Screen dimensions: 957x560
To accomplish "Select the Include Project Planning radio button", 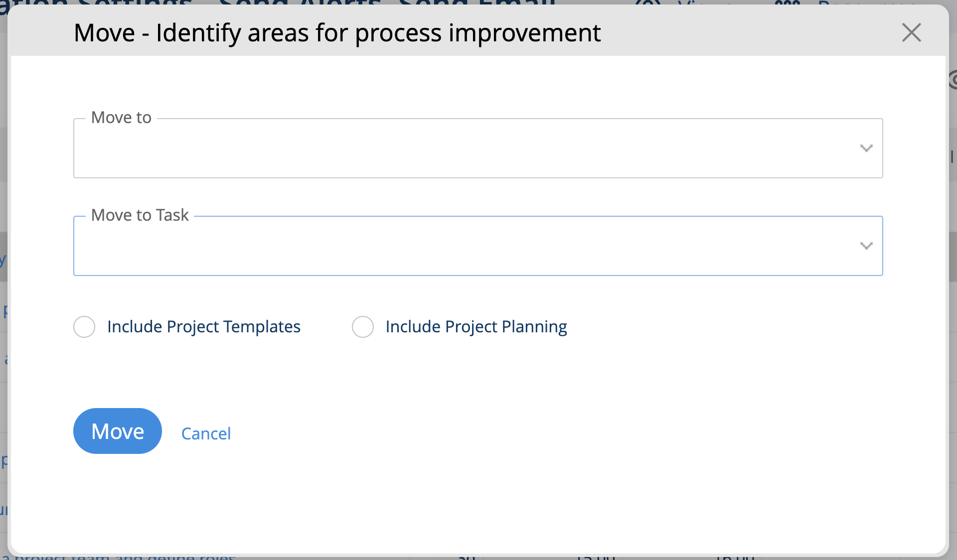I will (x=363, y=327).
